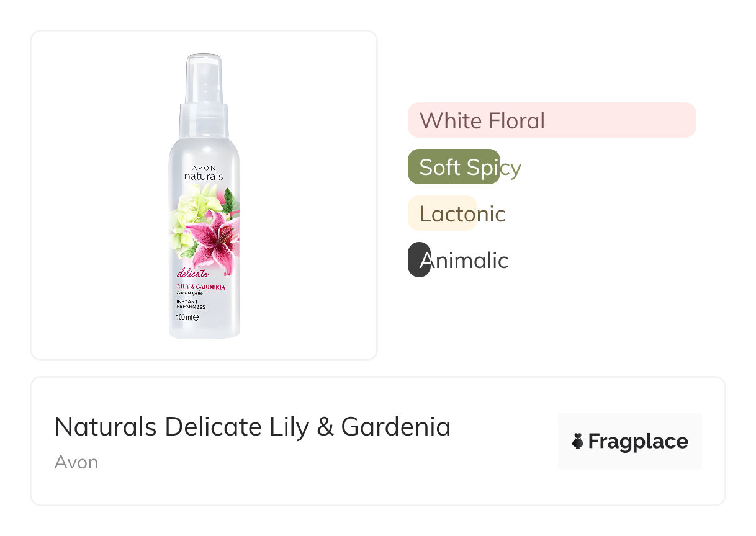Click the "LILY & GARDENIA" text on the bottle
Viewport: 756px width, 536px height.
(200, 287)
